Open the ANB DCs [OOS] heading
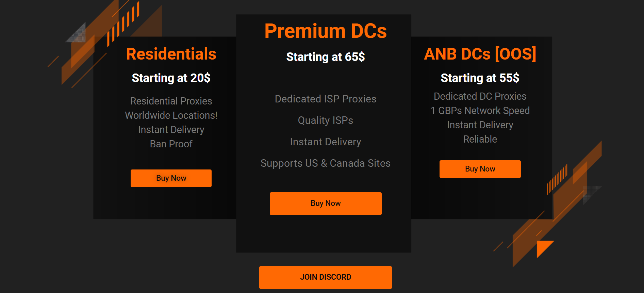 pos(480,54)
